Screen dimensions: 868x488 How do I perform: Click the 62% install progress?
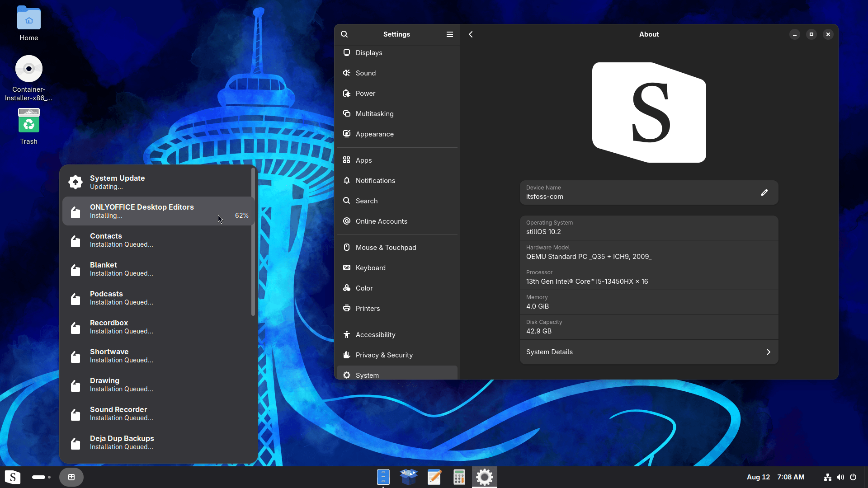click(242, 216)
